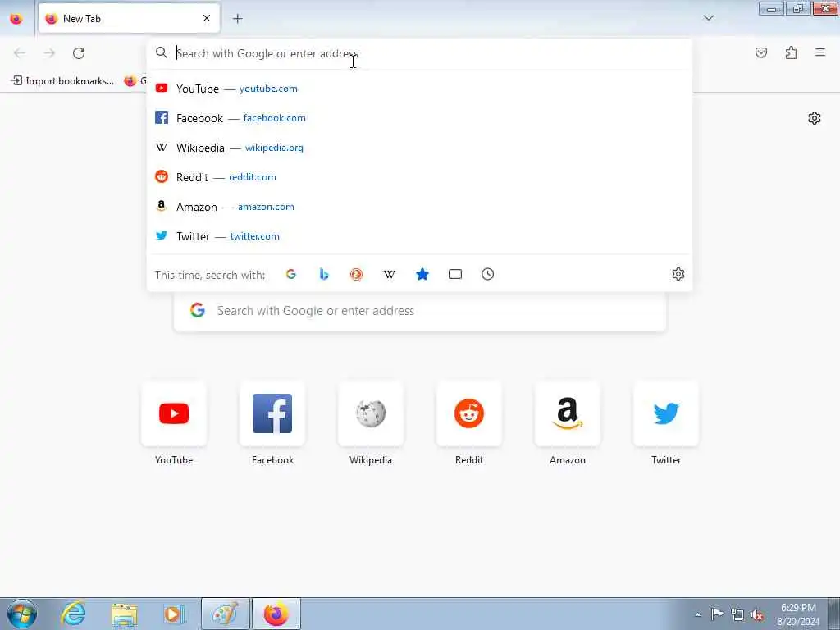840x630 pixels.
Task: Select Amazon suggestion in address dropdown
Action: click(419, 206)
